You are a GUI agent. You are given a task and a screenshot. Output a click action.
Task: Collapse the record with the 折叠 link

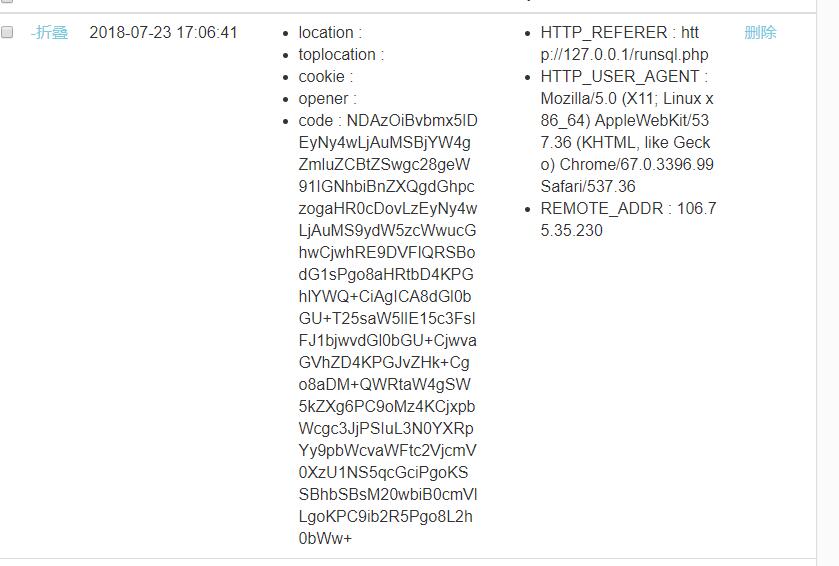pyautogui.click(x=50, y=33)
